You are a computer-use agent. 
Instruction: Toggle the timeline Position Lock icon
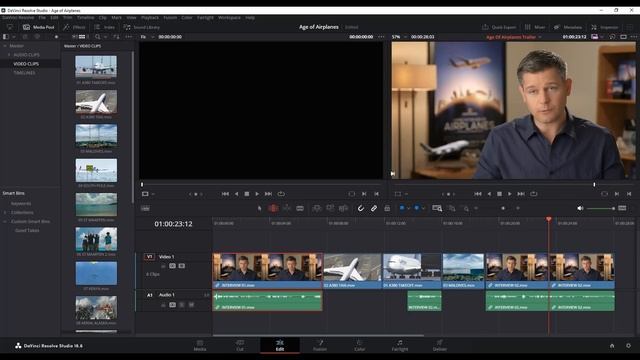pos(387,208)
